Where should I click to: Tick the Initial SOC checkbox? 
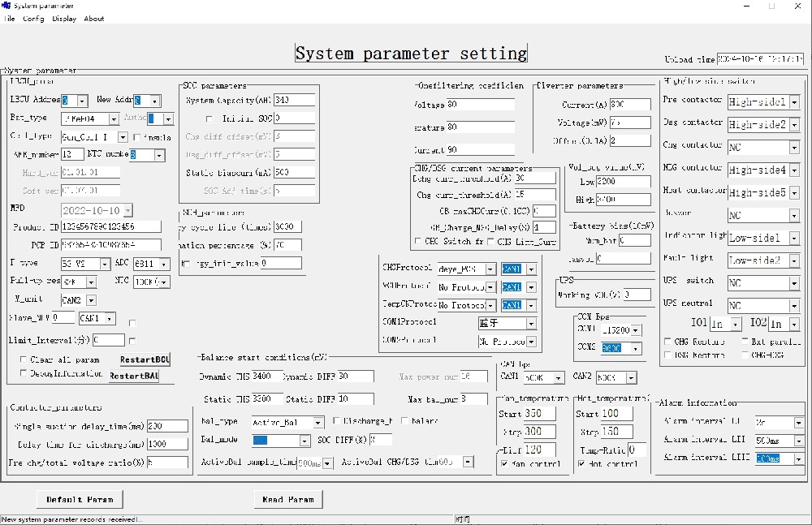coord(209,119)
